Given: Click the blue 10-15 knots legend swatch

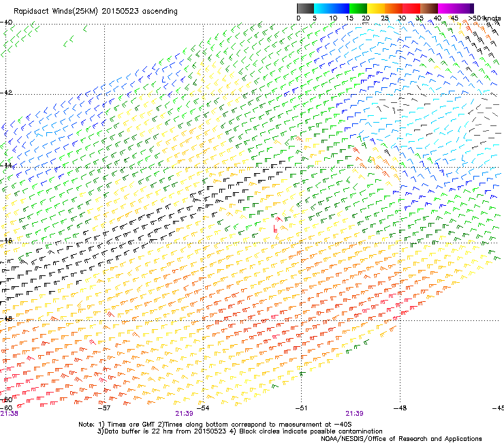Looking at the screenshot, I should tap(341, 8).
